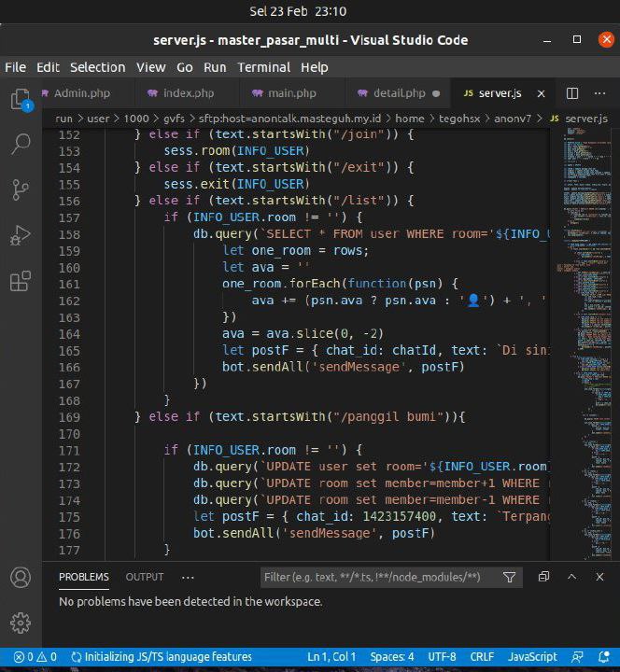This screenshot has height=672, width=620.
Task: Click breadcrumb segment 'home'
Action: pyautogui.click(x=410, y=119)
